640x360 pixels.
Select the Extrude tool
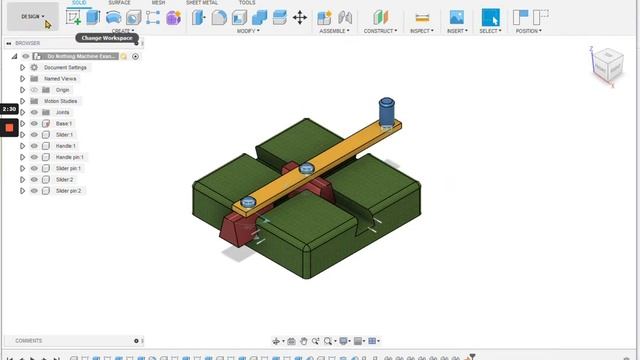pyautogui.click(x=93, y=18)
